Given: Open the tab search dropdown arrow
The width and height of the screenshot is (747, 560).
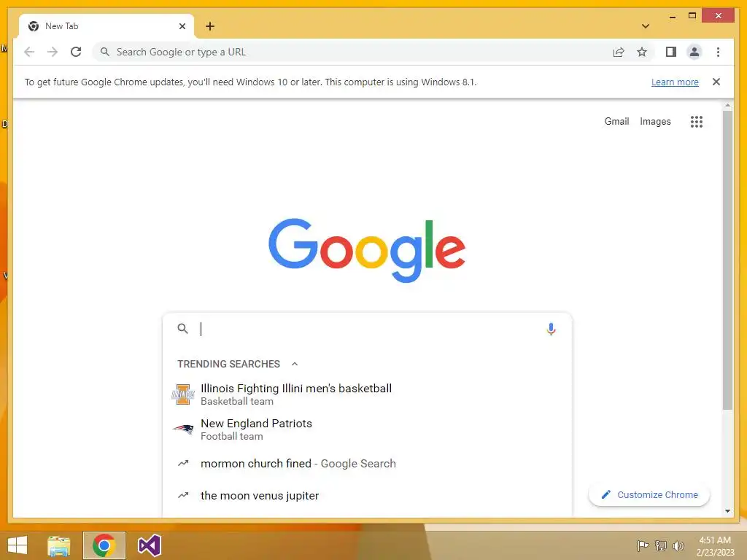Looking at the screenshot, I should [x=645, y=26].
